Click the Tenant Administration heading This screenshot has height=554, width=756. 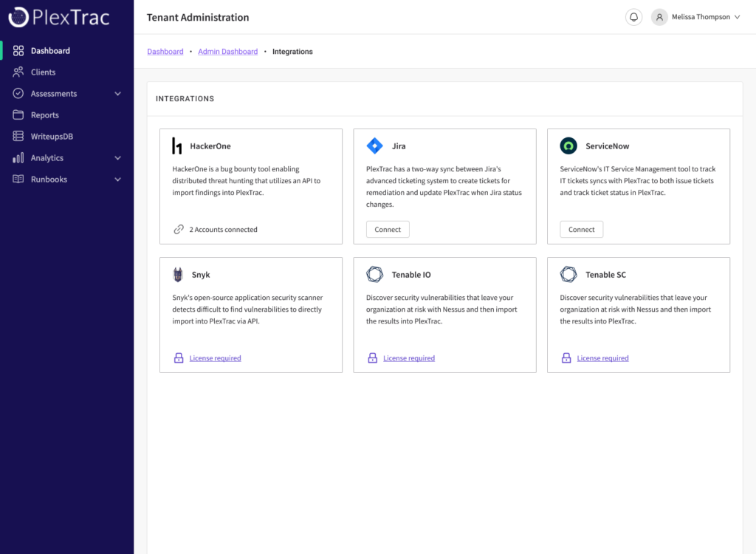198,18
